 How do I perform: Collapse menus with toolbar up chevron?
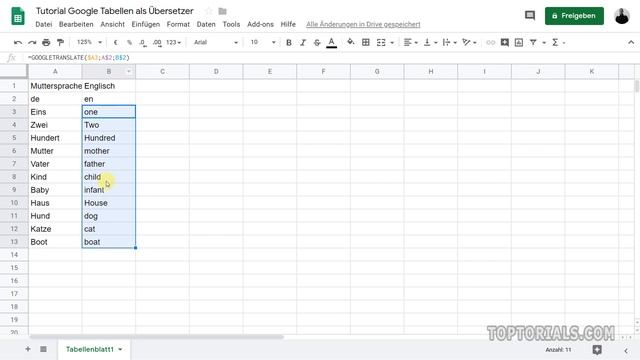(x=631, y=42)
